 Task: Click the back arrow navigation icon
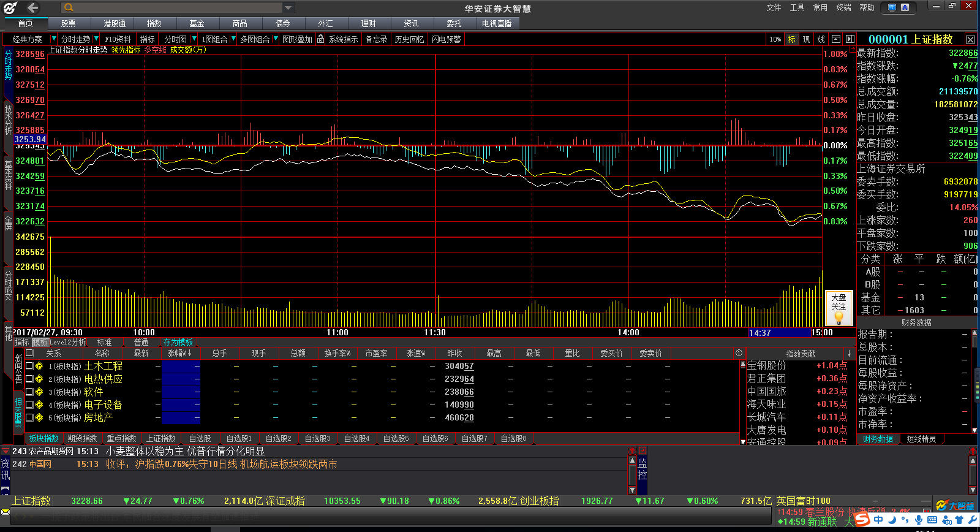point(32,8)
